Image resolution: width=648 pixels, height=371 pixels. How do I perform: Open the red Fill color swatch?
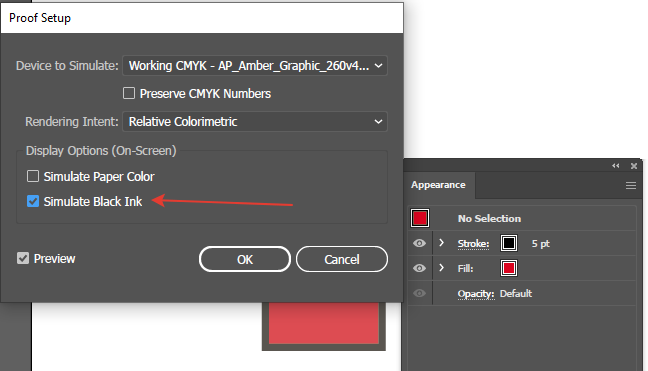tap(509, 268)
